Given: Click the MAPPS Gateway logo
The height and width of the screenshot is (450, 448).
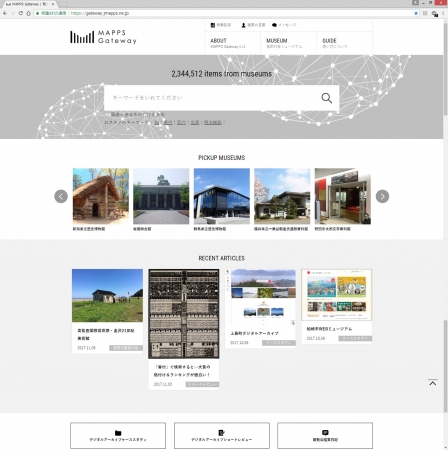Looking at the screenshot, I should click(103, 37).
